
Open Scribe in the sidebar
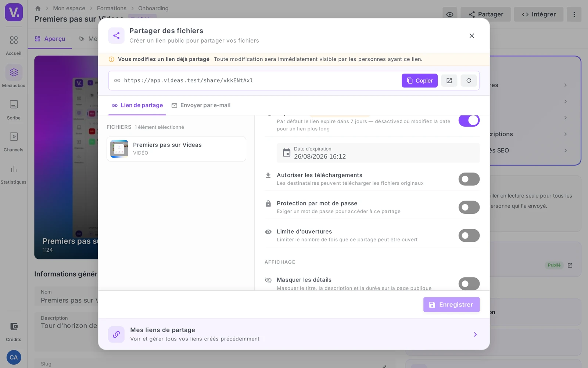coord(14,110)
